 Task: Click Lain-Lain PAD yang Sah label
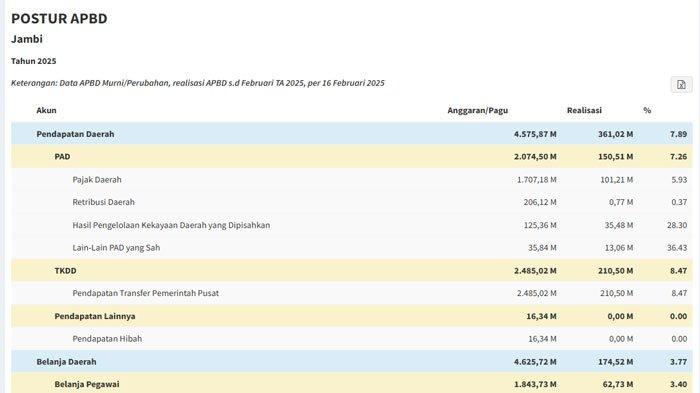point(116,247)
